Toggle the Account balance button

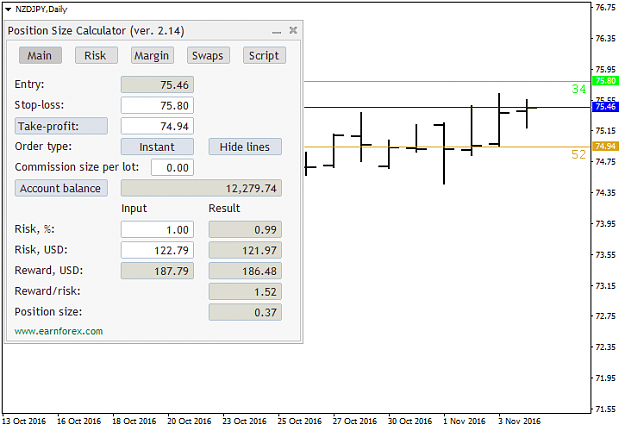tap(61, 188)
